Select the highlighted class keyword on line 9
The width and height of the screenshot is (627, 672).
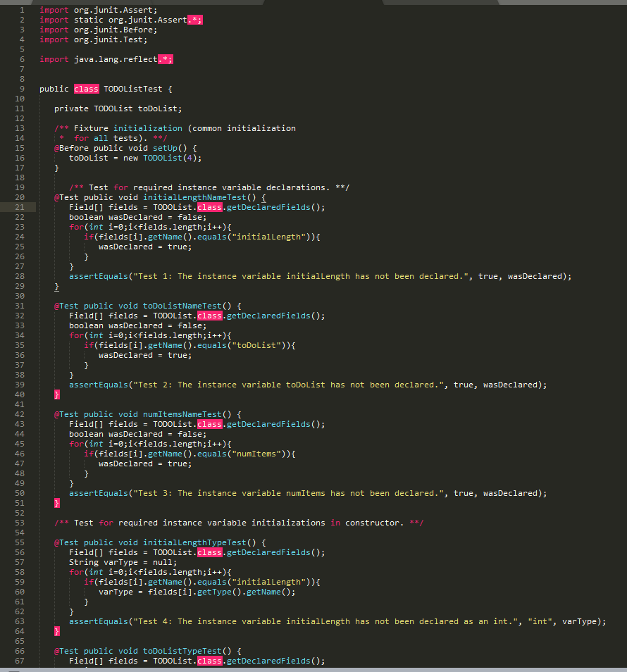pyautogui.click(x=86, y=88)
